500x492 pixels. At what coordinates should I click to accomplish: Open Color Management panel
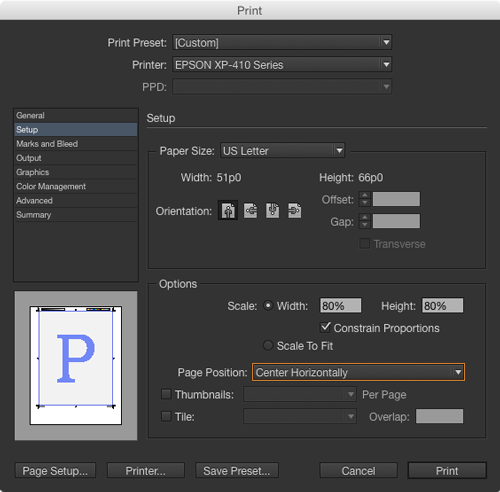pos(76,186)
